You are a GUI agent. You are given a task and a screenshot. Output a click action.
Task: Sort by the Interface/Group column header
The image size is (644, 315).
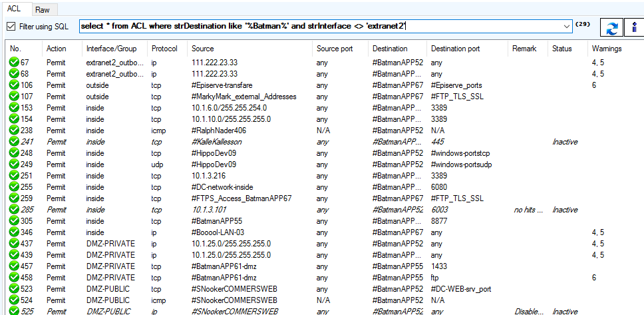114,49
